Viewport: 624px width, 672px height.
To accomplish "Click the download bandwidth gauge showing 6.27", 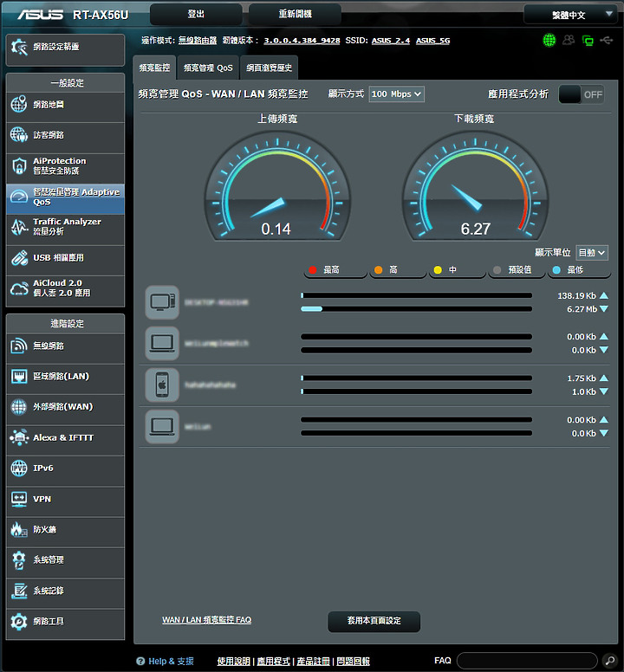I will (x=475, y=186).
